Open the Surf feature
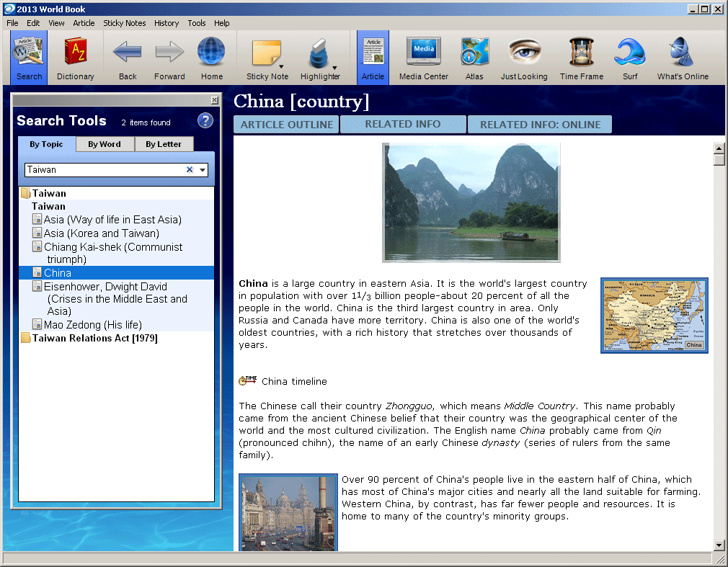 coord(629,58)
